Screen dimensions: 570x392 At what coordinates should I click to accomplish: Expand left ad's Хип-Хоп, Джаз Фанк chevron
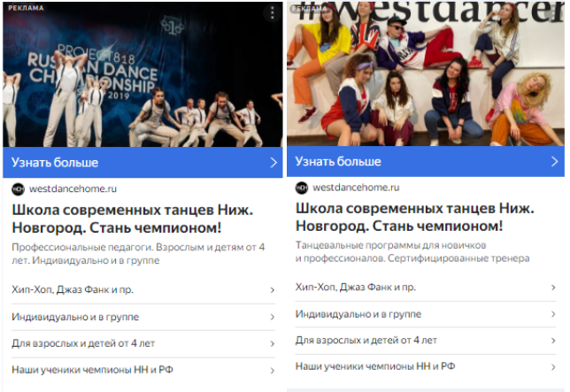pos(273,290)
